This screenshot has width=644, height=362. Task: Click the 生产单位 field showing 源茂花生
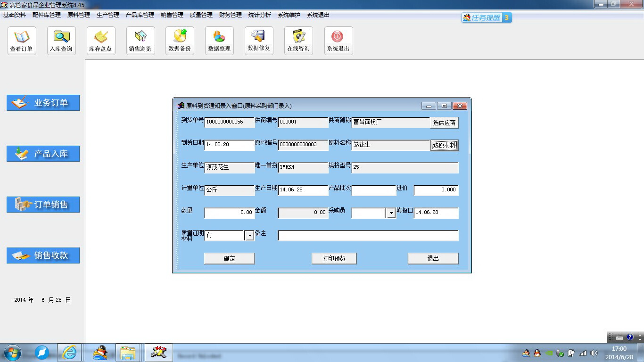pos(230,167)
